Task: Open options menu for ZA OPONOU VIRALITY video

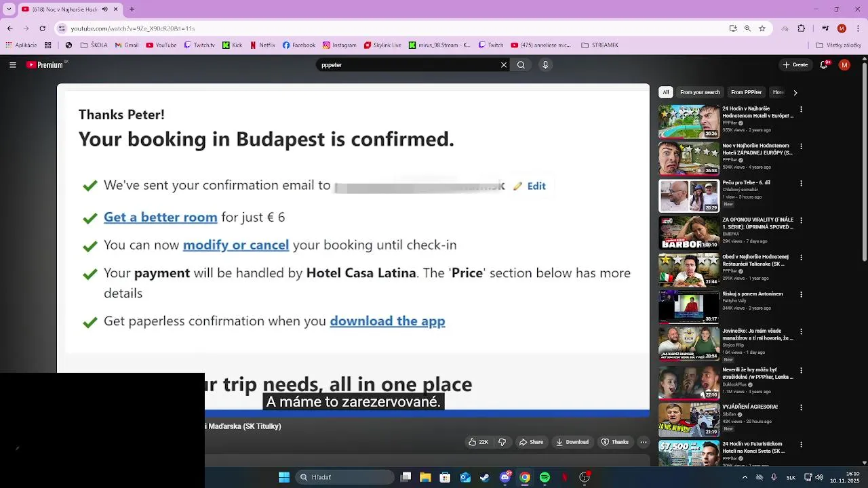Action: point(802,221)
